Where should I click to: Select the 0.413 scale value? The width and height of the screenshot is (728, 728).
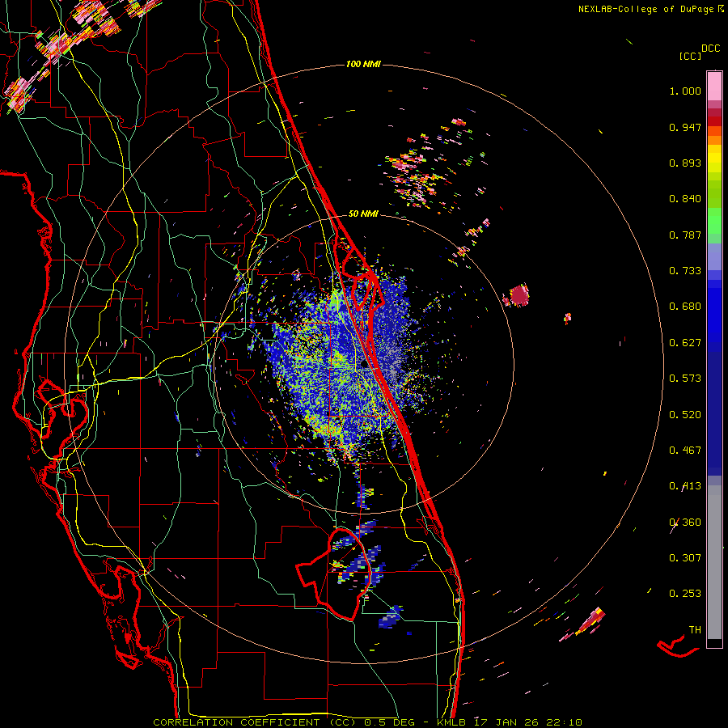point(685,486)
